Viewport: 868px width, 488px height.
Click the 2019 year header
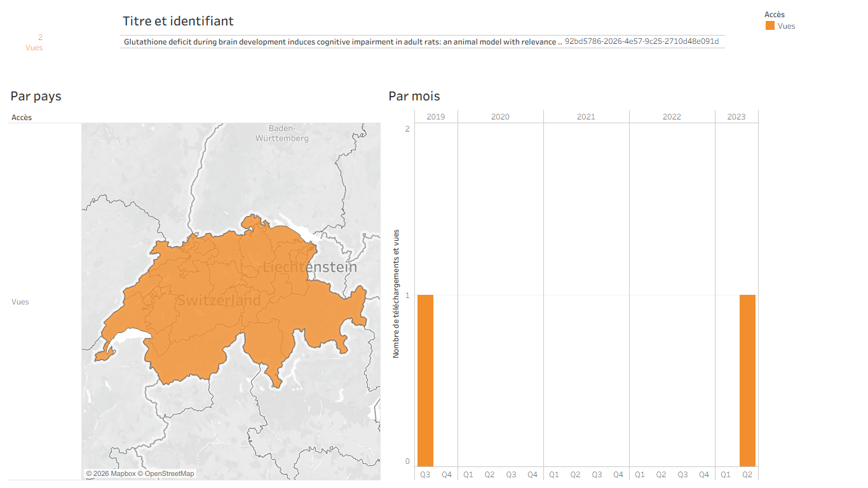point(436,117)
